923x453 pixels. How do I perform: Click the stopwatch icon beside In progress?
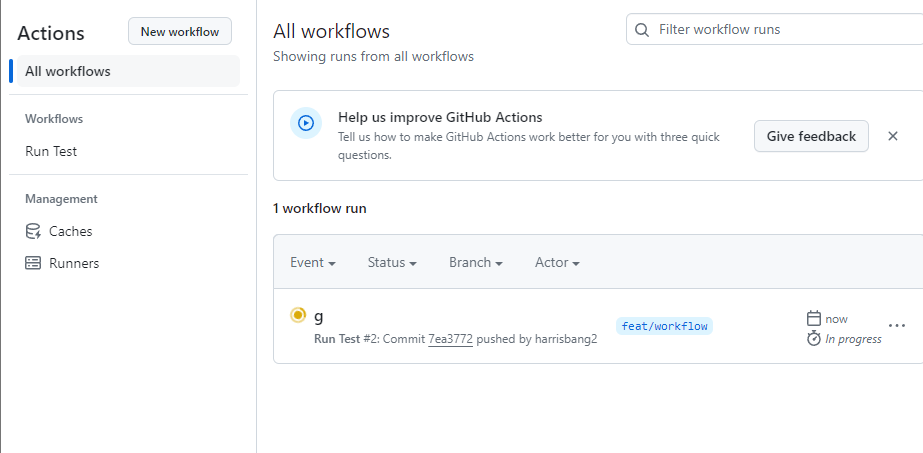814,338
